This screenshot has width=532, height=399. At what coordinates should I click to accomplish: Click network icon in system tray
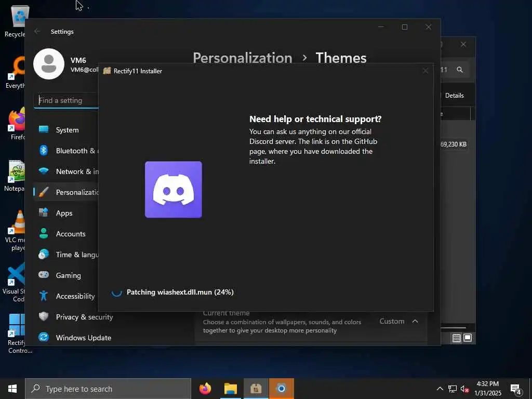tap(453, 389)
